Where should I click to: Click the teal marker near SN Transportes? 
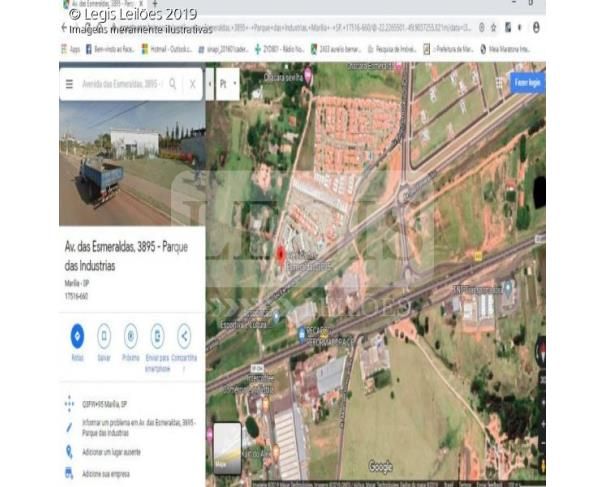508,287
